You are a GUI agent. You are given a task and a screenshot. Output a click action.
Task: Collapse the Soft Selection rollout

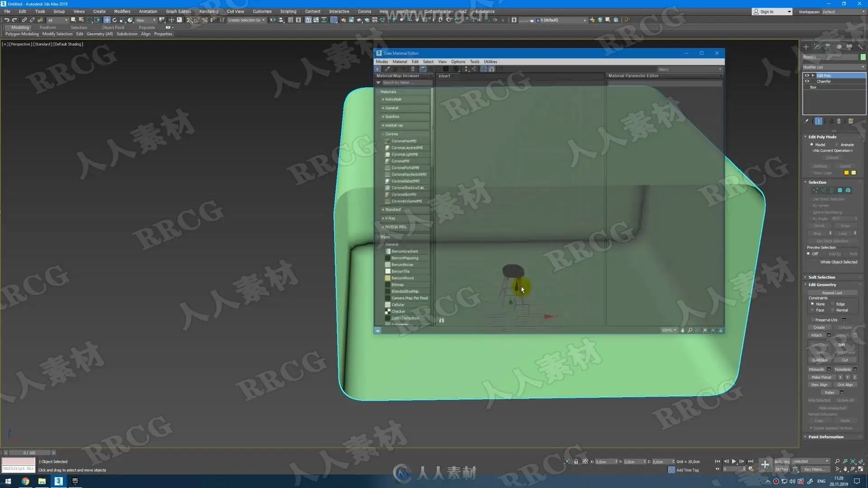point(821,277)
